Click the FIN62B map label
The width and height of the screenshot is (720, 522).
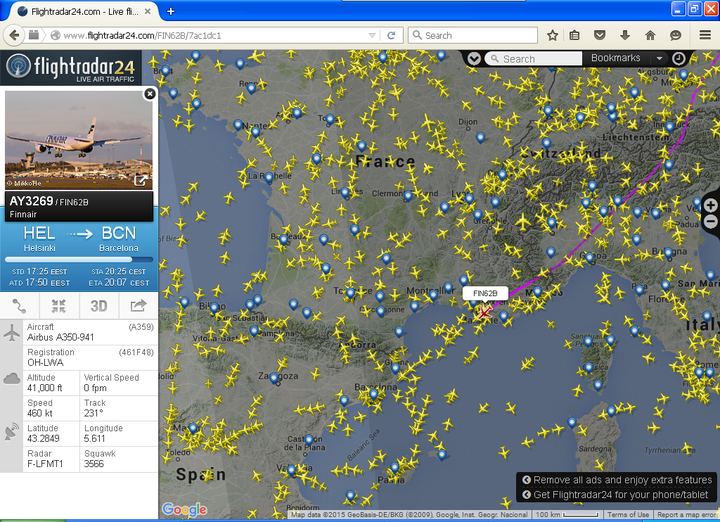[485, 293]
